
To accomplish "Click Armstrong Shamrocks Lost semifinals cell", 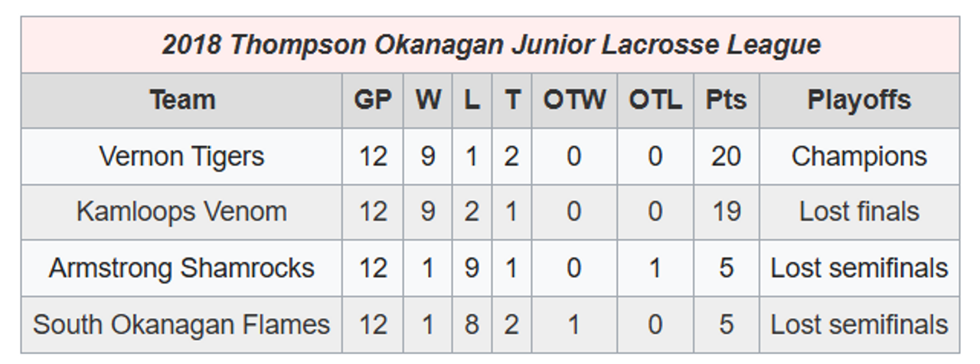I will pos(859,268).
